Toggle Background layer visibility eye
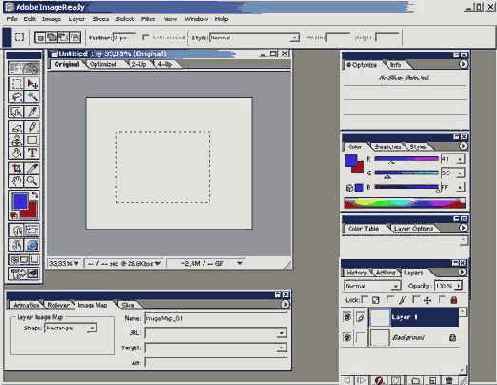497x385 pixels. point(347,337)
